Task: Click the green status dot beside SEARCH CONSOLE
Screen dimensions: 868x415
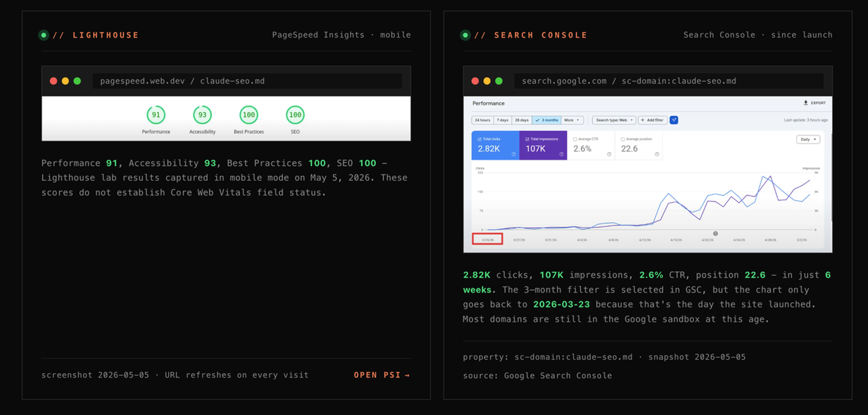Action: pos(465,35)
